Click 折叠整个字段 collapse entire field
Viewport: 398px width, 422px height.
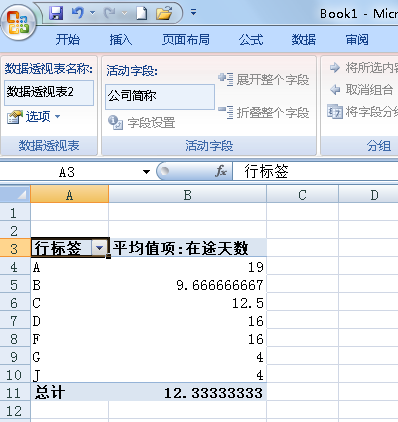click(264, 112)
